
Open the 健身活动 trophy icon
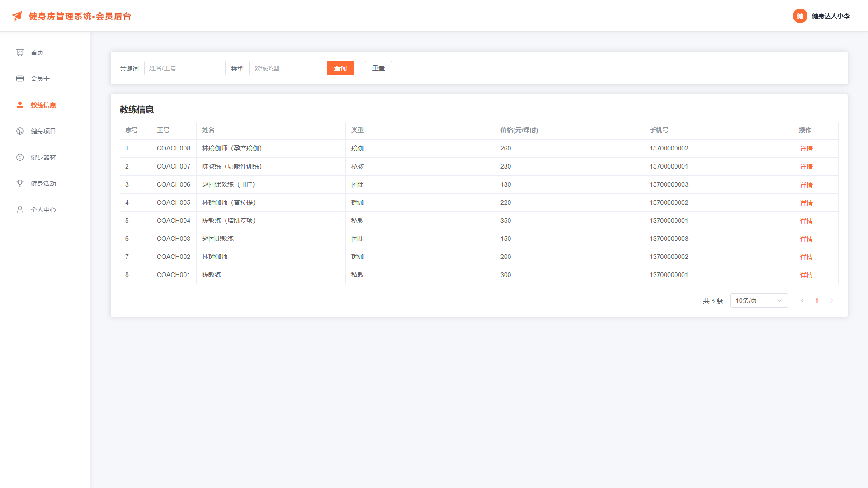[x=20, y=183]
